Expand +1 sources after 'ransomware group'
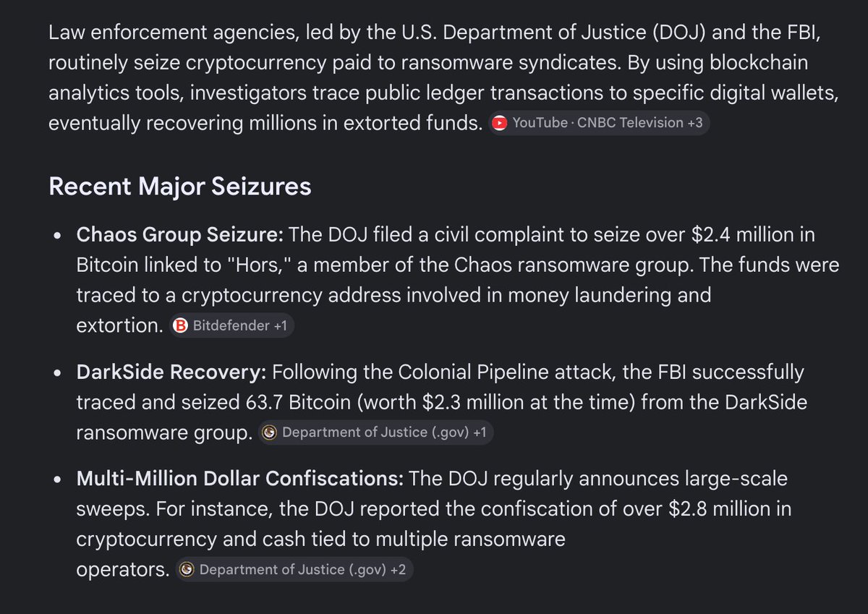This screenshot has height=614, width=868. click(x=480, y=432)
